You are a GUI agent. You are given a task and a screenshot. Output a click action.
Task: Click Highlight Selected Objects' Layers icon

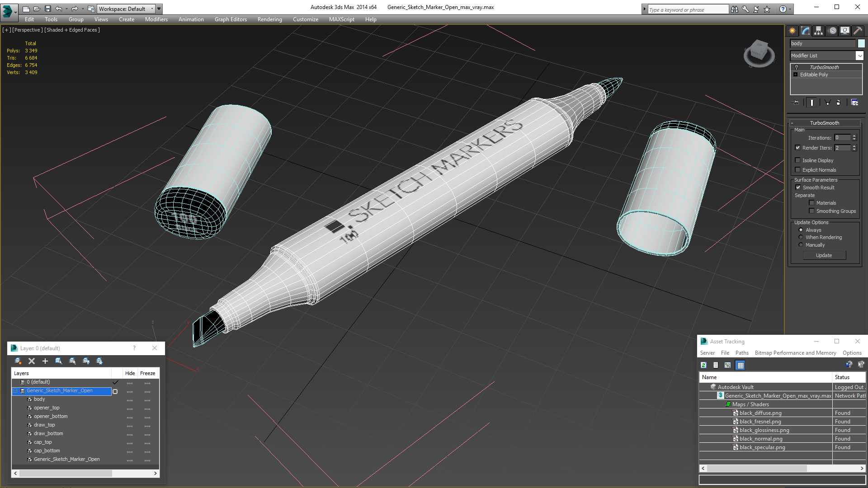pos(72,361)
